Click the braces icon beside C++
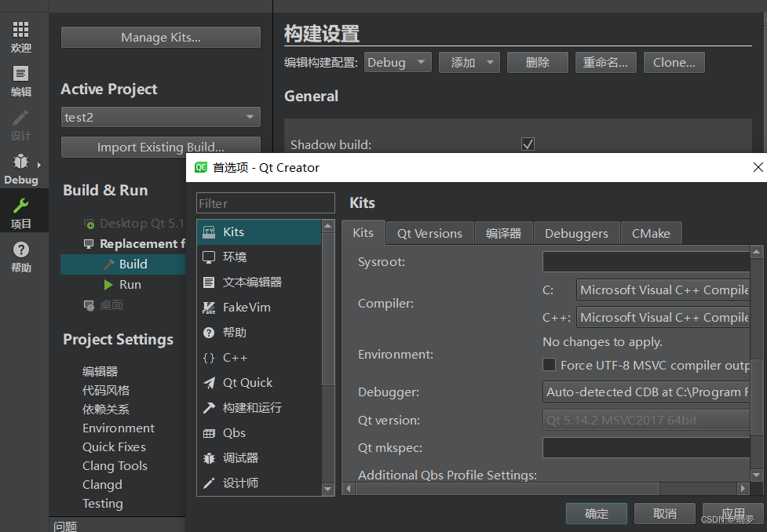The height and width of the screenshot is (532, 767). pyautogui.click(x=209, y=358)
